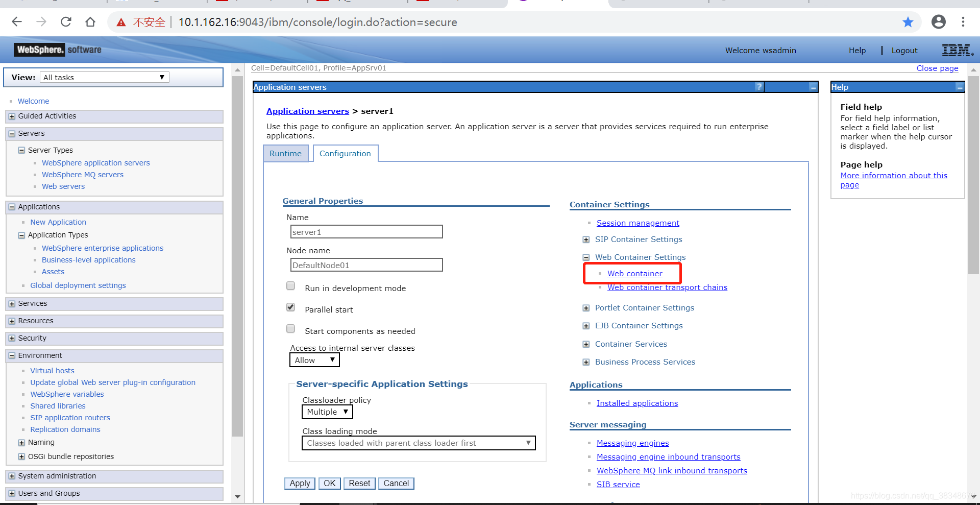Click the not-secure warning triangle icon
Image resolution: width=980 pixels, height=505 pixels.
pos(121,22)
